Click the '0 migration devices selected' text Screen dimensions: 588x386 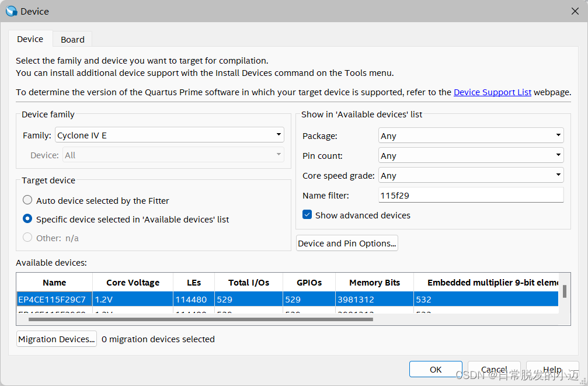(158, 339)
